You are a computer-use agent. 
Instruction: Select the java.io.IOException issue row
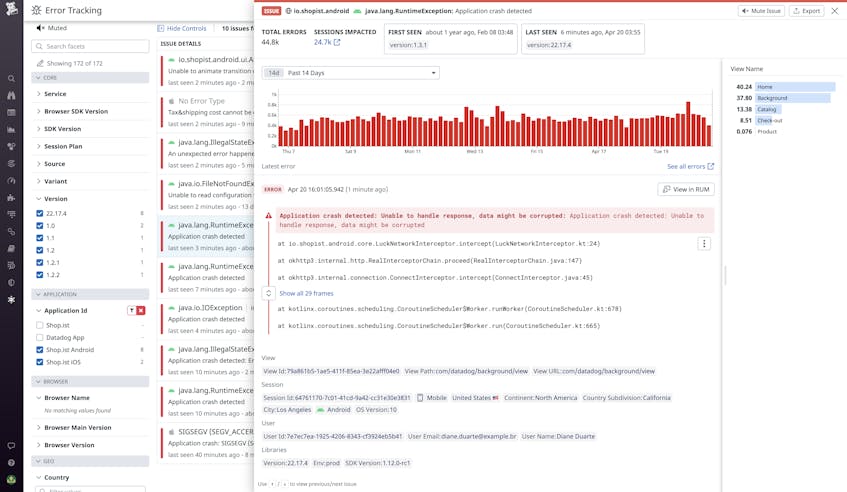(207, 319)
